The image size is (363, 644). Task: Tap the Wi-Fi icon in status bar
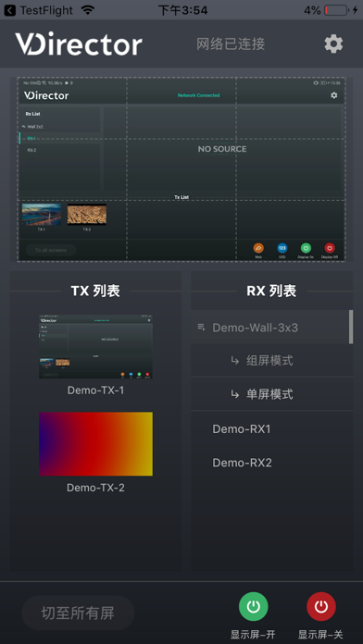point(88,10)
